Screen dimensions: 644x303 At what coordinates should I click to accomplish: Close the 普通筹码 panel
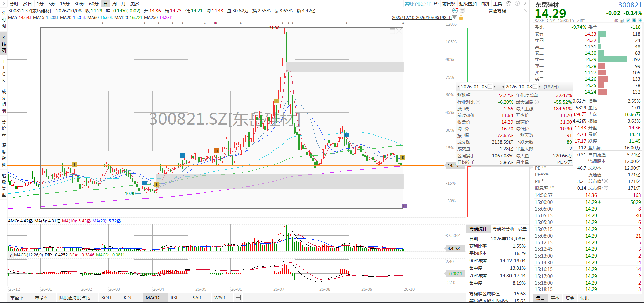click(526, 11)
